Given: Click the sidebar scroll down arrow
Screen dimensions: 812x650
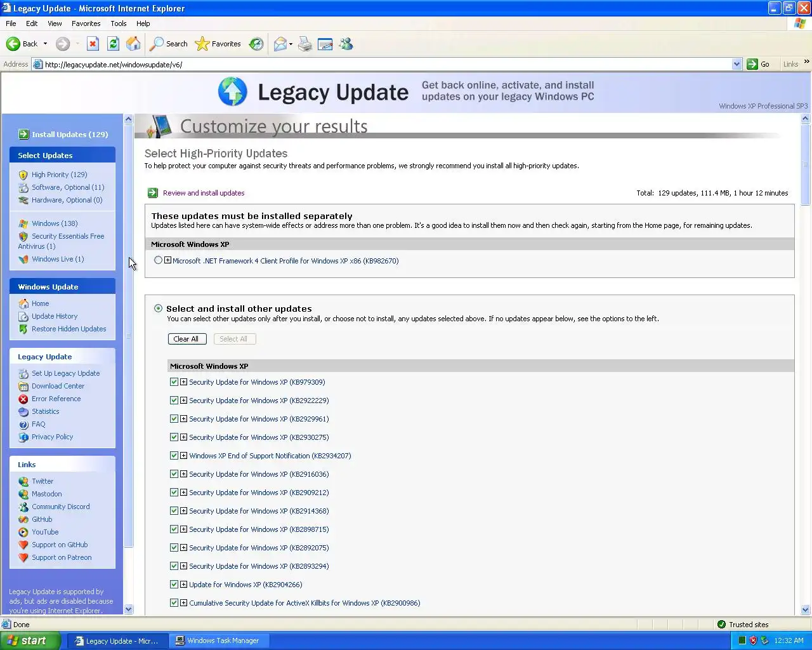Looking at the screenshot, I should pos(128,609).
